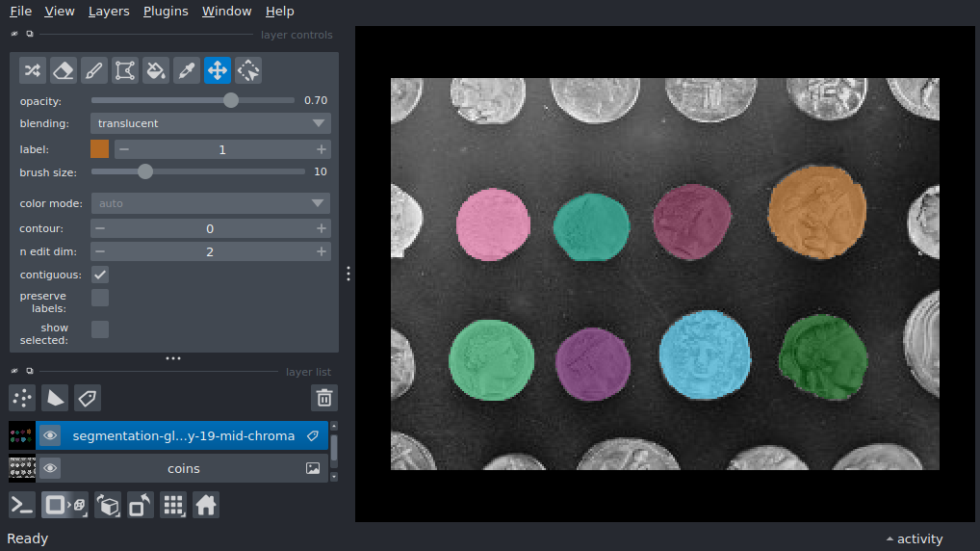Float the layer controls panel
Viewport: 980px width, 551px height.
point(30,34)
